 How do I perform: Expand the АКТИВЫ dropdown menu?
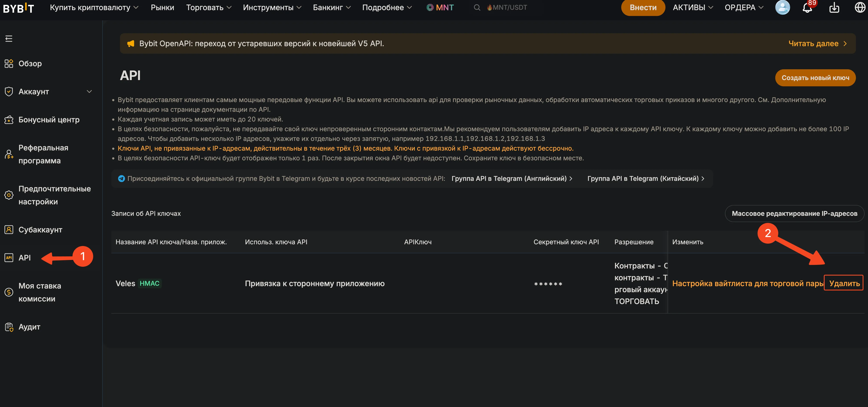[693, 7]
